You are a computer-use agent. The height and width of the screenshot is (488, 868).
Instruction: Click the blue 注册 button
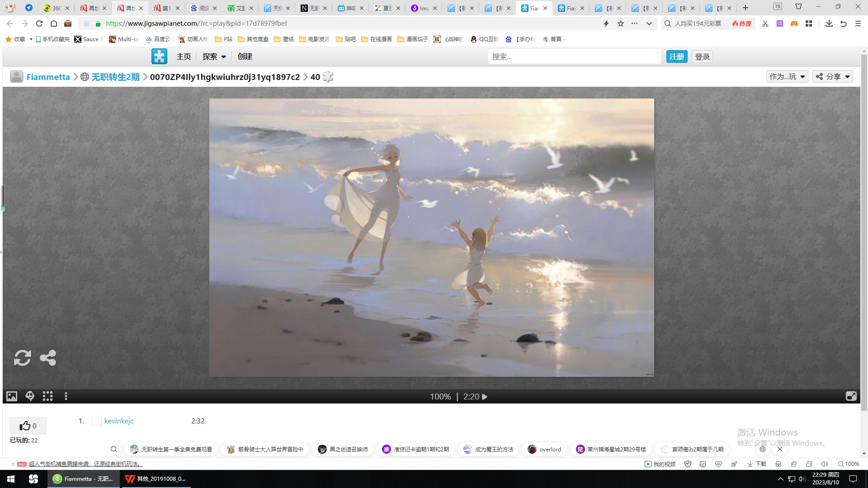click(676, 56)
